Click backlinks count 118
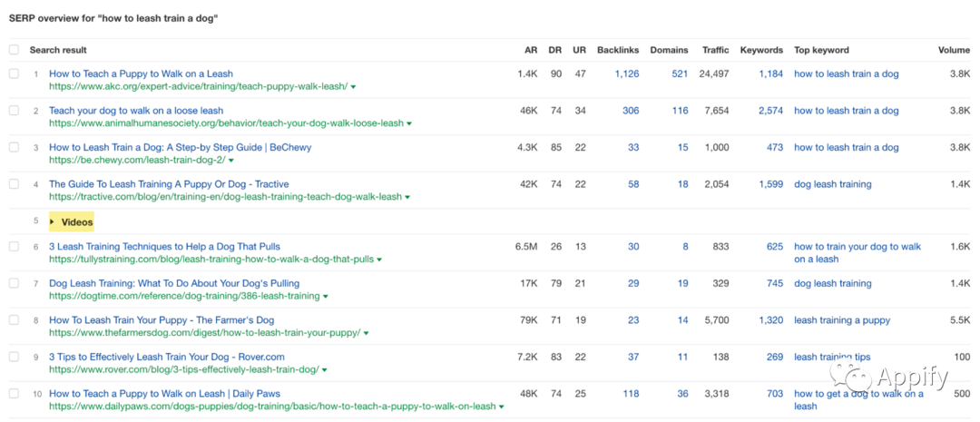The height and width of the screenshot is (422, 980). [632, 394]
